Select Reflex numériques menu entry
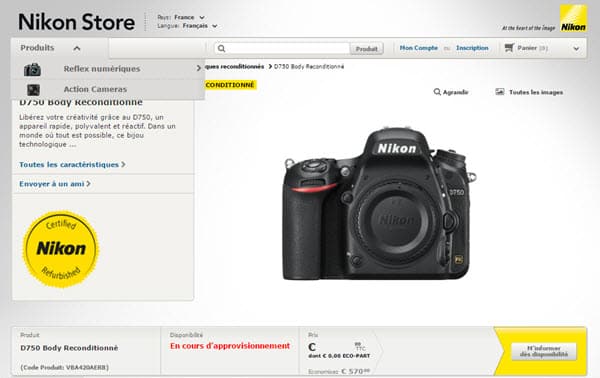Image resolution: width=600 pixels, height=378 pixels. (102, 69)
